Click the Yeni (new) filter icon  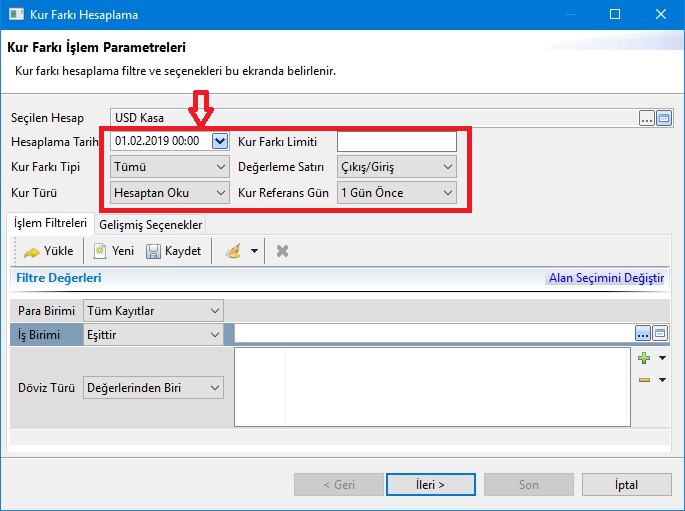click(100, 251)
